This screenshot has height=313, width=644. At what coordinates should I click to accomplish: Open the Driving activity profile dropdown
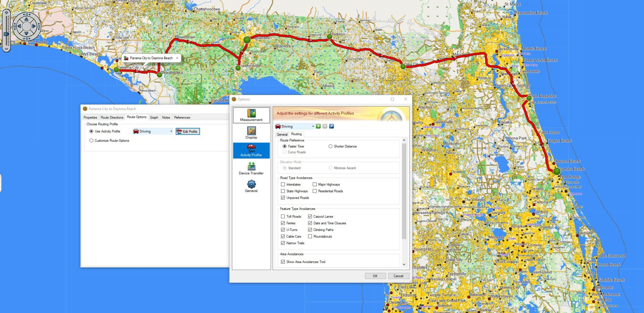(x=313, y=126)
